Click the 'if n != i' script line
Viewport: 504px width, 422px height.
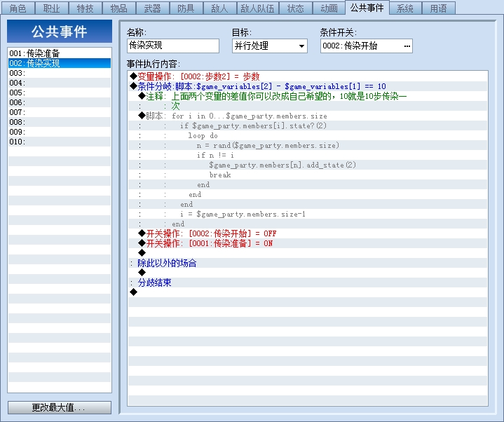tap(308, 155)
